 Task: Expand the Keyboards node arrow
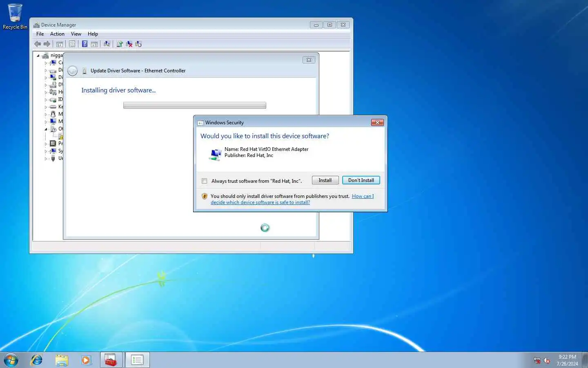pyautogui.click(x=46, y=107)
